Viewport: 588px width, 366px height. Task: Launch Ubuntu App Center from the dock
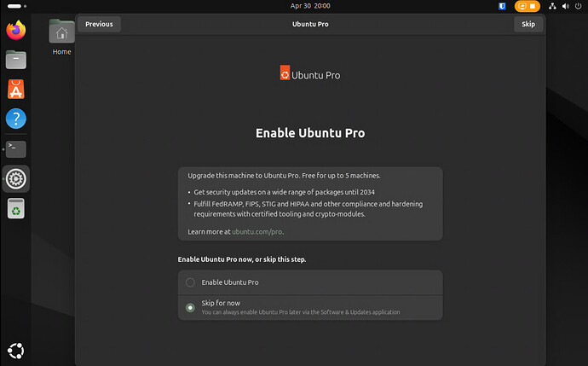(15, 90)
